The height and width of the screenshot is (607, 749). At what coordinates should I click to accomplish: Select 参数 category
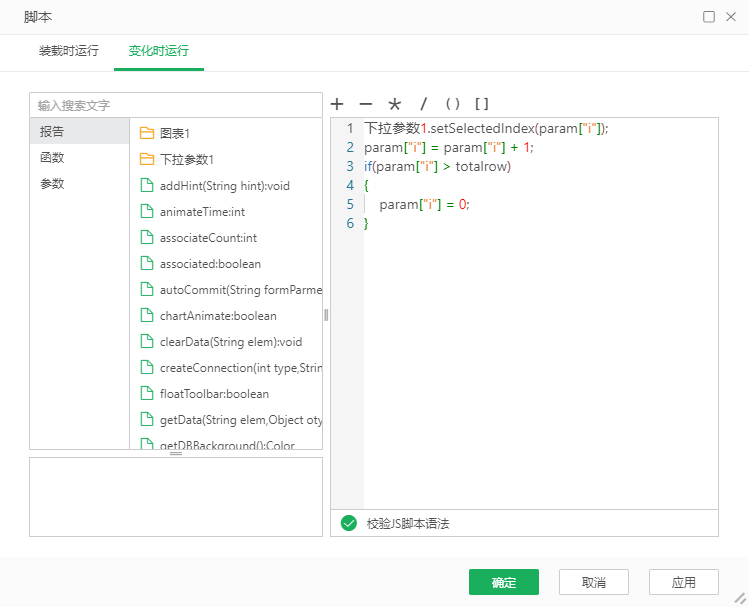(x=79, y=183)
